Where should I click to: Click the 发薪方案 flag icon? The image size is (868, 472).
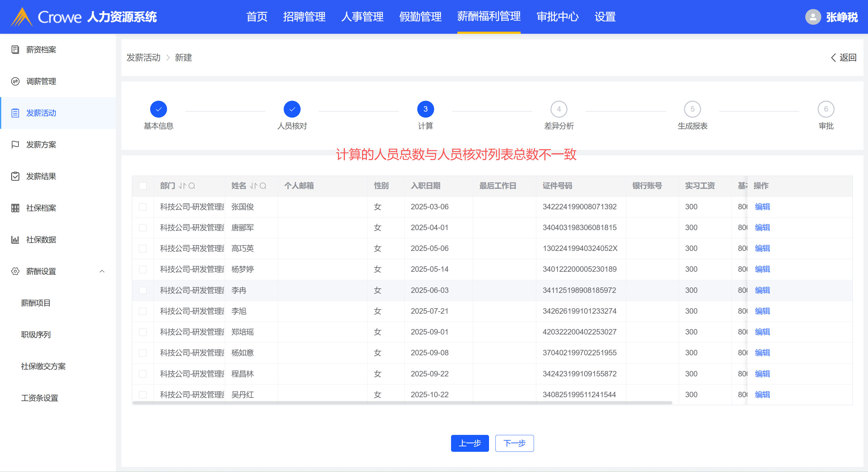click(15, 145)
